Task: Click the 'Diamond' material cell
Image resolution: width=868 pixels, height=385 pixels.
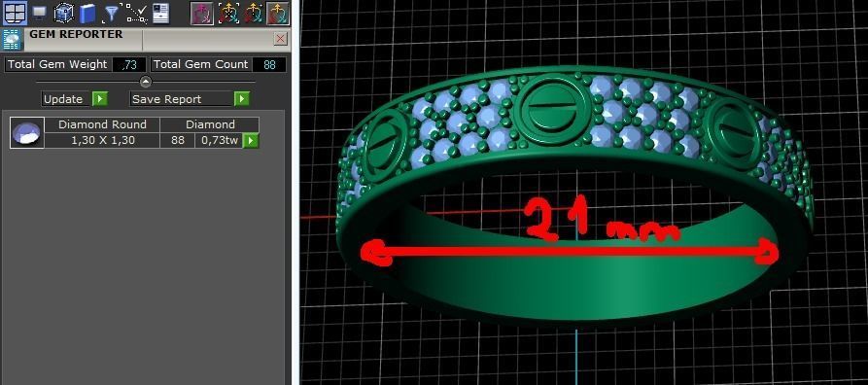Action: pyautogui.click(x=210, y=124)
